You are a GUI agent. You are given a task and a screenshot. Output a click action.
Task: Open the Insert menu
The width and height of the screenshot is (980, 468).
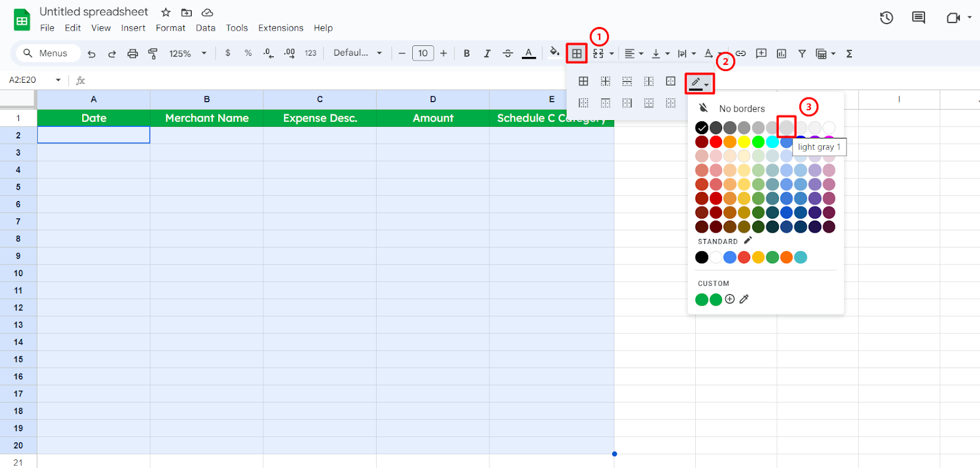click(x=133, y=28)
